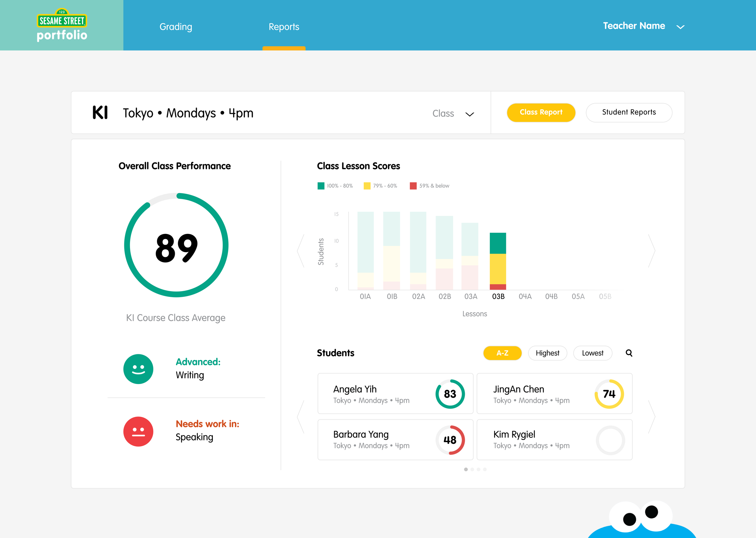Image resolution: width=756 pixels, height=538 pixels.
Task: Click the green Advanced smiley face icon
Action: coord(138,369)
